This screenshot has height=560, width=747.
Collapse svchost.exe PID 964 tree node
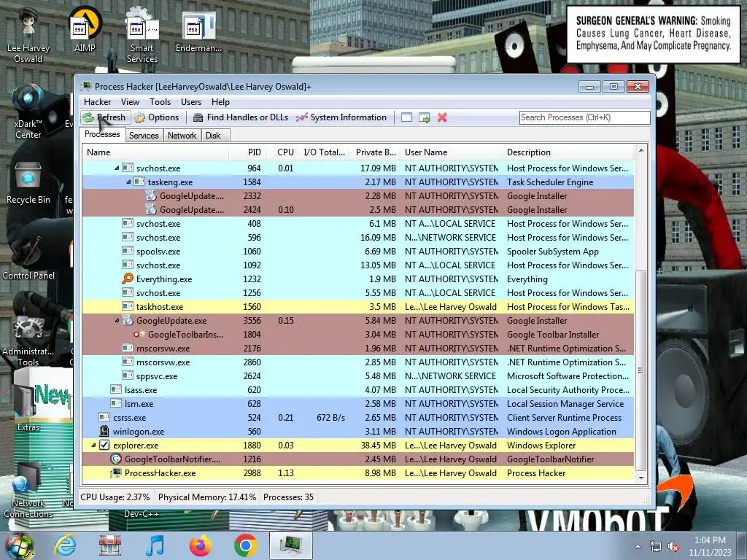[117, 168]
